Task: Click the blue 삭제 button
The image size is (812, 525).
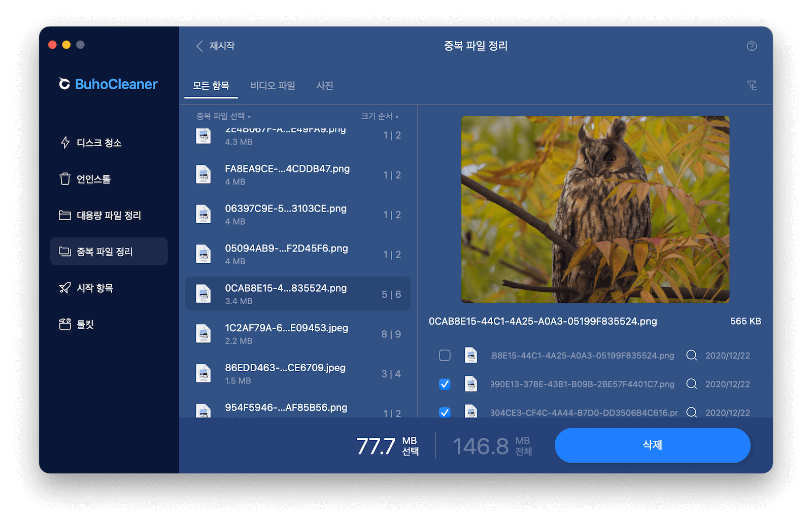Action: 652,445
